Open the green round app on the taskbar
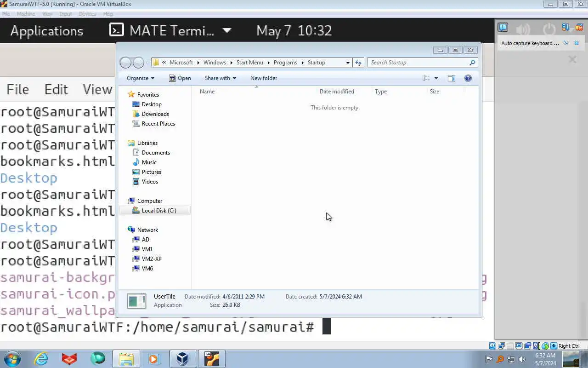 (98, 358)
